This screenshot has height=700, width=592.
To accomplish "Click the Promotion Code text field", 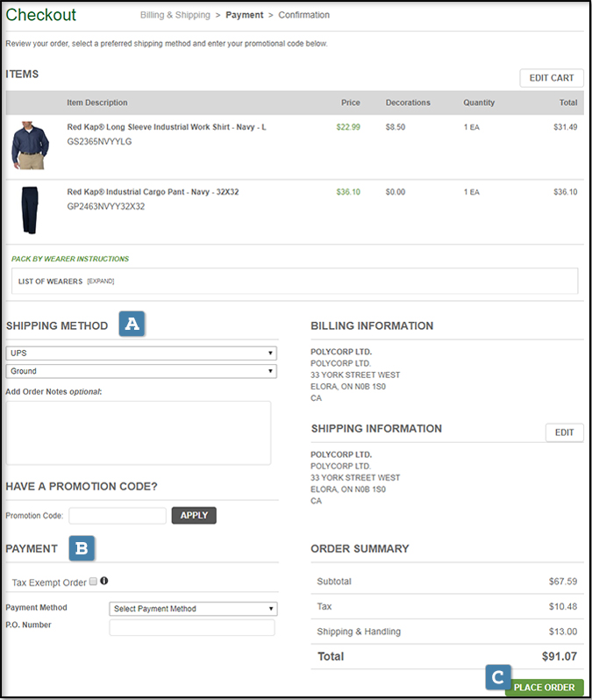I will 118,516.
